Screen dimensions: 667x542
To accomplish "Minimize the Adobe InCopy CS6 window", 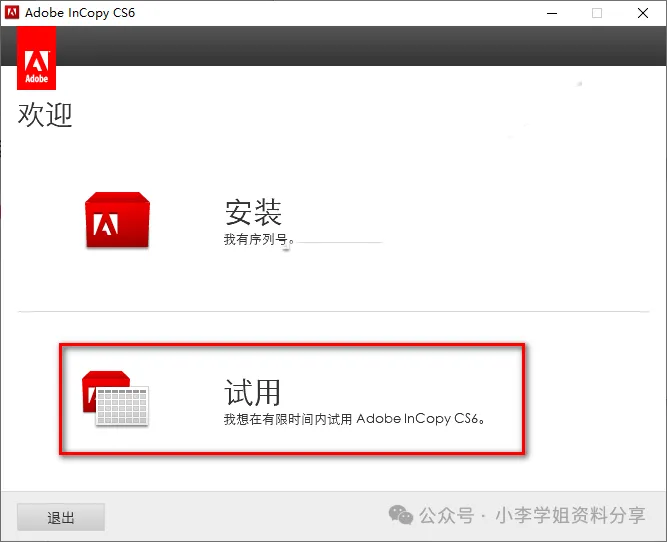I will point(552,13).
